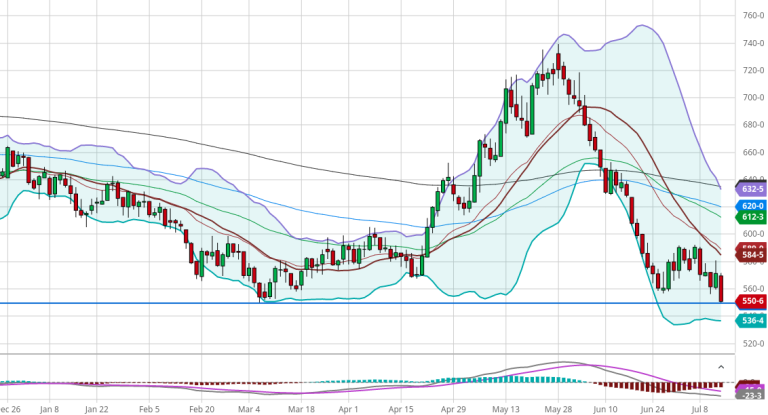Image resolution: width=768 pixels, height=415 pixels.
Task: Select the latest red candlestick on the right
Action: pyautogui.click(x=722, y=290)
